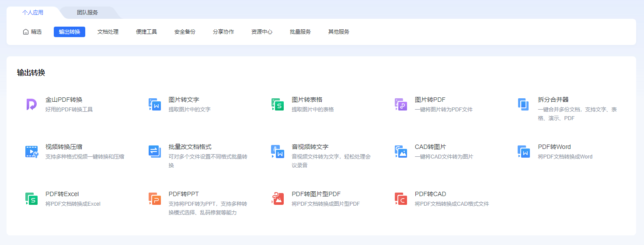Click the 拆分合并器 icon
Viewport: 644px width, 245px height.
(524, 104)
